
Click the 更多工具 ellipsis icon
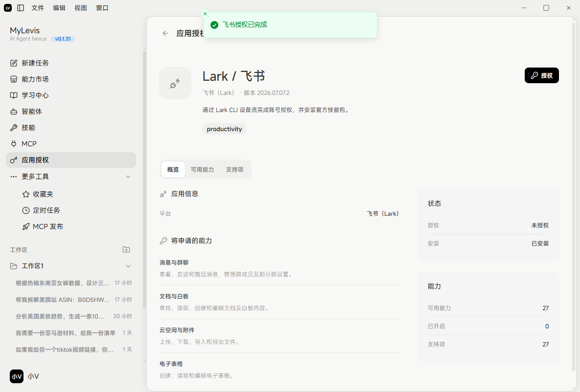(x=14, y=176)
